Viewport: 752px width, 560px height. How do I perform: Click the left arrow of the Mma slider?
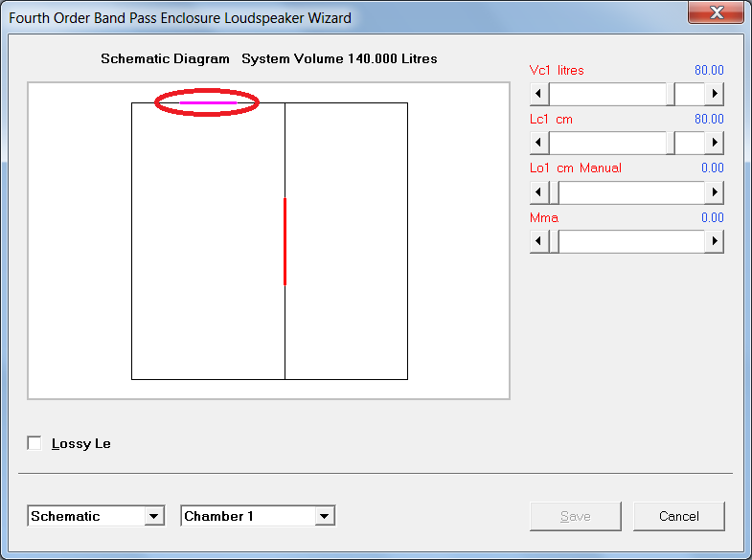point(539,241)
